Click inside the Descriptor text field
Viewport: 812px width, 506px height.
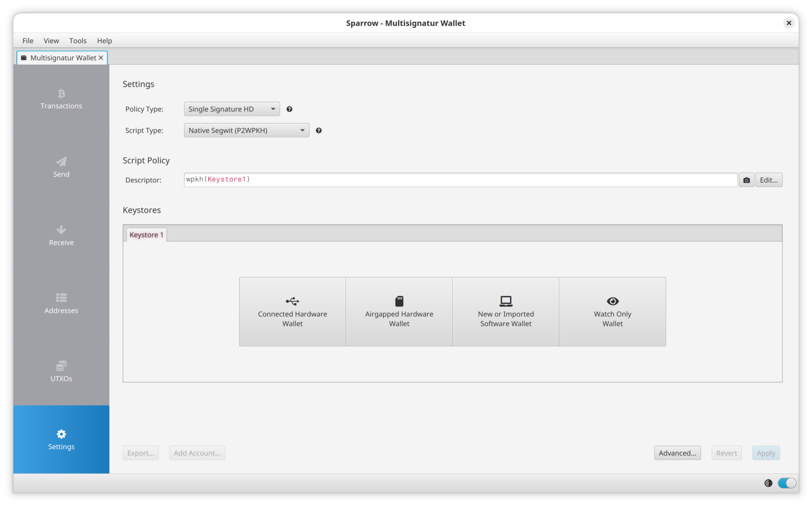pos(461,180)
